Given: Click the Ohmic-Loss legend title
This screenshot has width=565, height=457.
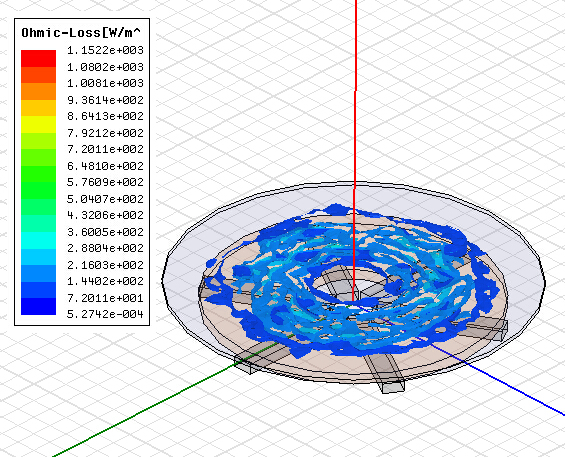Looking at the screenshot, I should pos(81,33).
